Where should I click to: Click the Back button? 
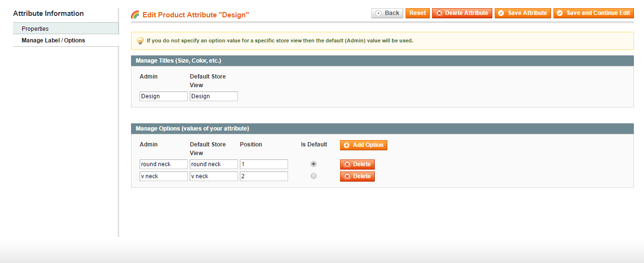tap(387, 13)
